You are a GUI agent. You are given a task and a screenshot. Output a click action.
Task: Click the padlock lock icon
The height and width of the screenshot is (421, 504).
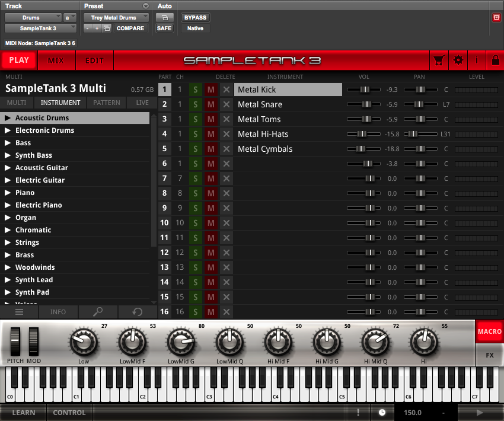click(x=495, y=60)
